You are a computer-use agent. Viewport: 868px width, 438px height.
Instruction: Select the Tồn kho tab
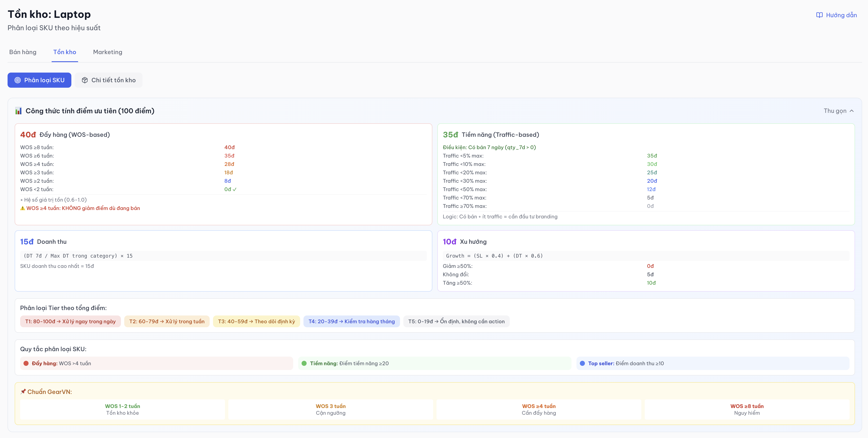[x=65, y=52]
